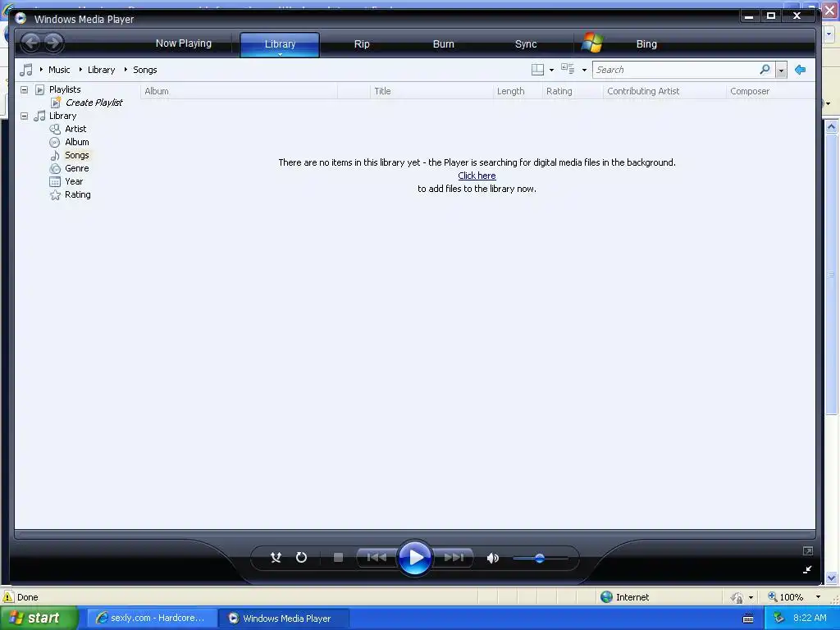The width and height of the screenshot is (840, 630).
Task: Expand the arrow before Music breadcrumb
Action: (x=41, y=70)
